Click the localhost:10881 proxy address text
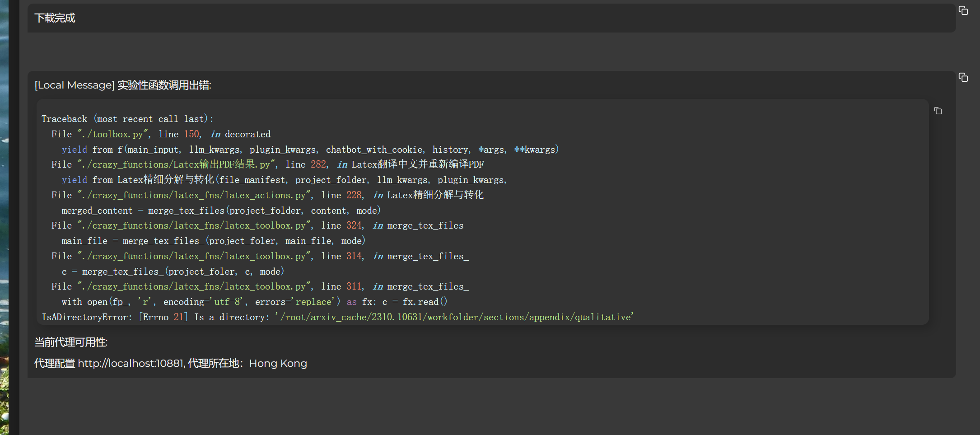980x435 pixels. click(x=131, y=363)
